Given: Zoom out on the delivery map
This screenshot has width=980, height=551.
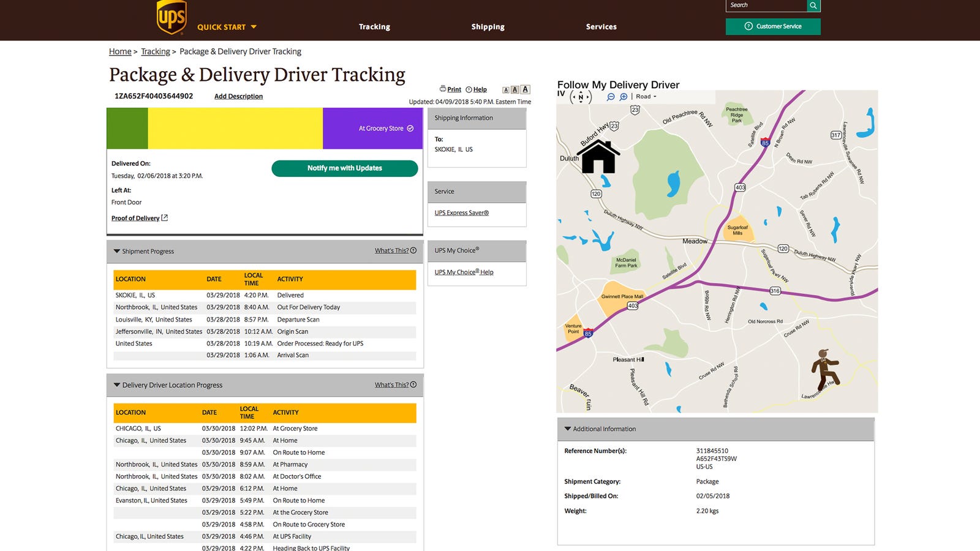Looking at the screenshot, I should point(611,97).
